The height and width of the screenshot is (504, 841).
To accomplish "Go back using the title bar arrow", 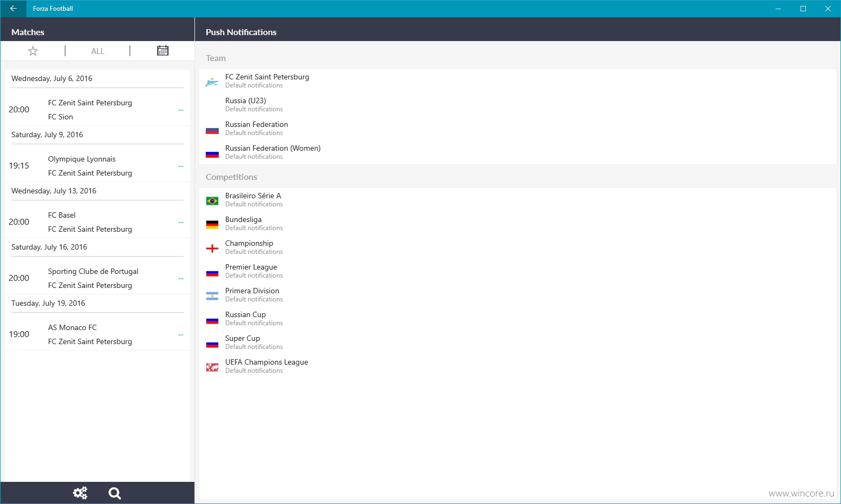I will pyautogui.click(x=13, y=9).
